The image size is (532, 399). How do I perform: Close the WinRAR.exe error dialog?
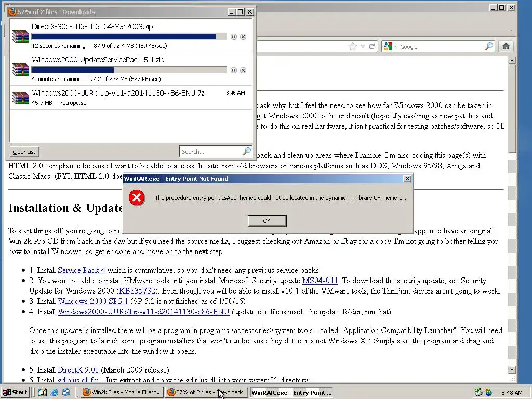point(407,179)
